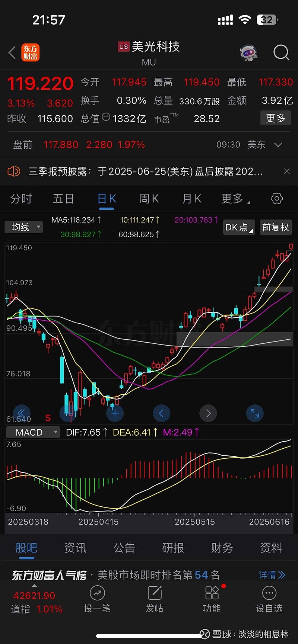Tap the speaker announcement icon
298x644 pixels.
tap(14, 172)
